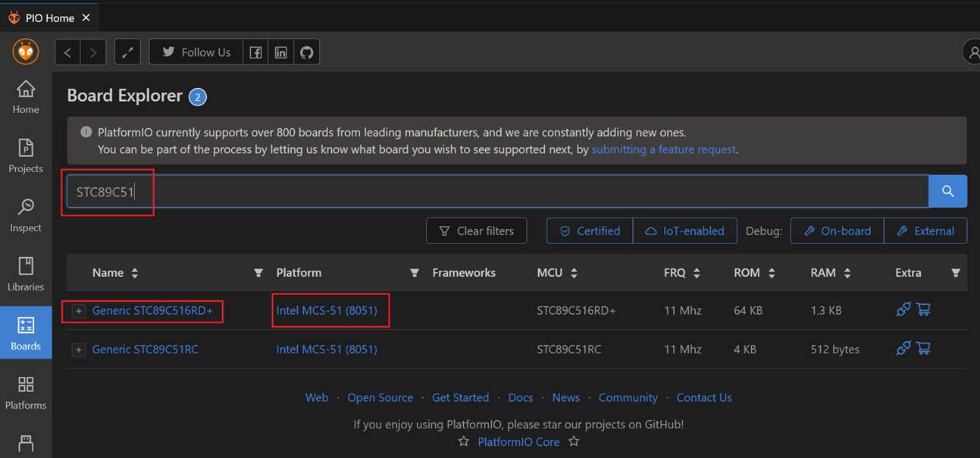Click star icon right of PlatformIO Core
This screenshot has width=980, height=458.
(x=574, y=441)
